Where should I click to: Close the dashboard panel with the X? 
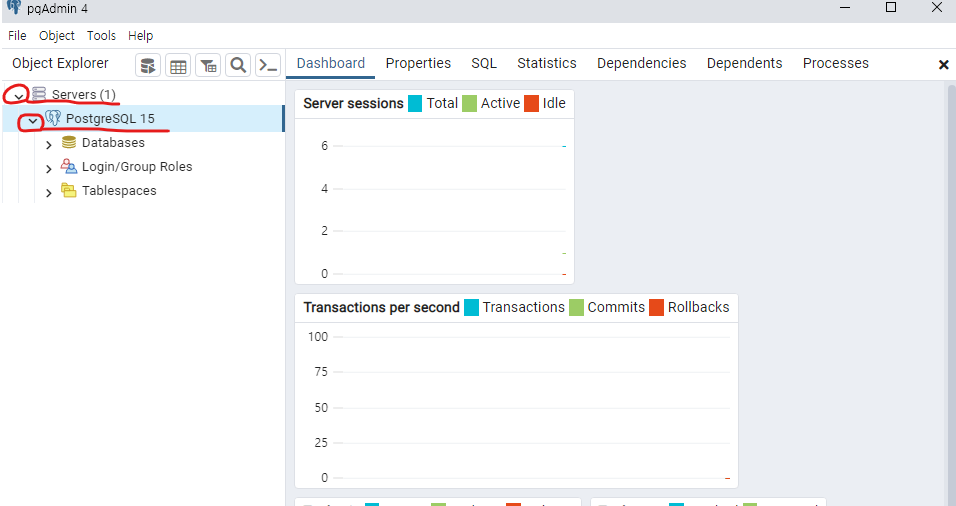[x=943, y=65]
